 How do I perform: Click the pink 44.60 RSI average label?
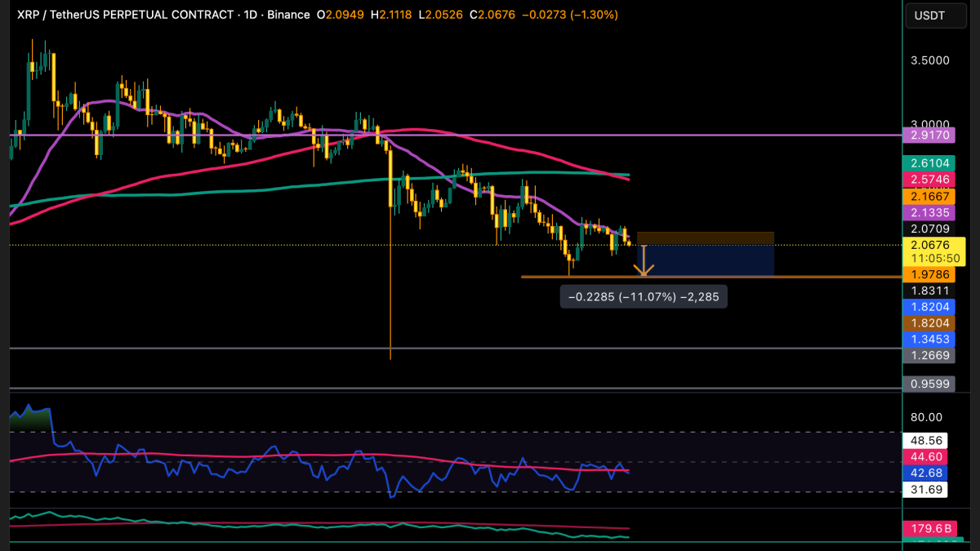click(925, 456)
